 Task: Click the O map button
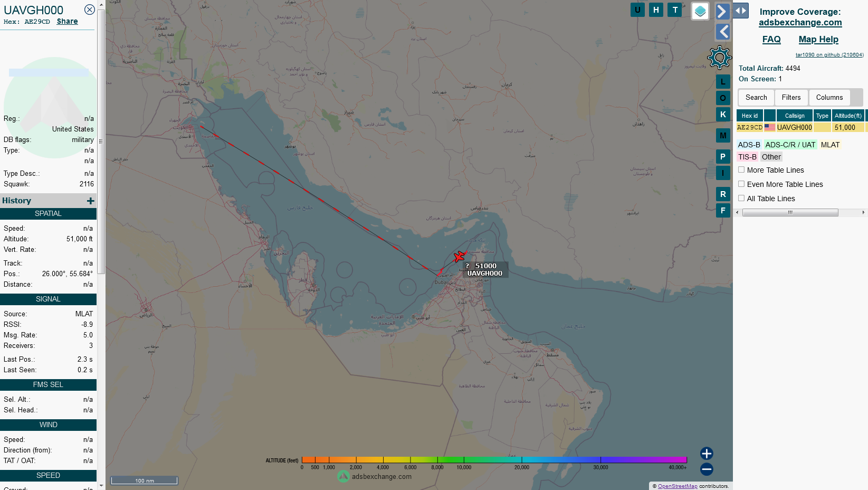point(723,98)
